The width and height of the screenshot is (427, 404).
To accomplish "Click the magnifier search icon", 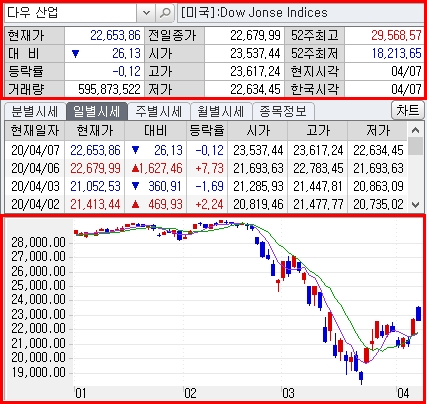I will click(x=165, y=13).
